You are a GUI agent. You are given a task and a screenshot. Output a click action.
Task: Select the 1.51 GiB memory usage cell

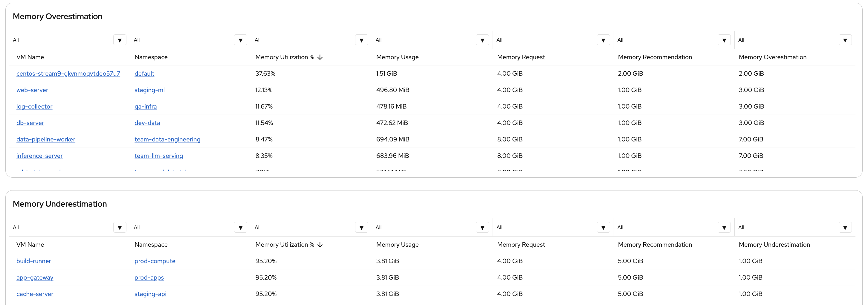click(x=386, y=74)
